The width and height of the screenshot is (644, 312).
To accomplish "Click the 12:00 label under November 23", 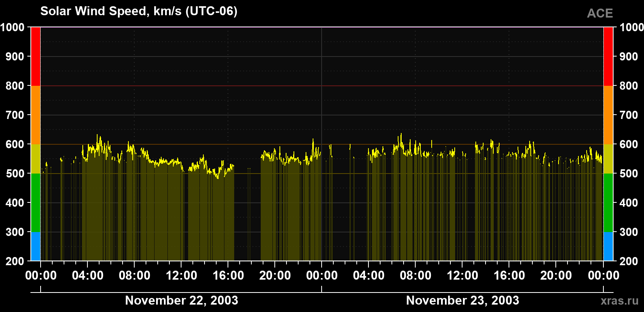I will [x=463, y=276].
